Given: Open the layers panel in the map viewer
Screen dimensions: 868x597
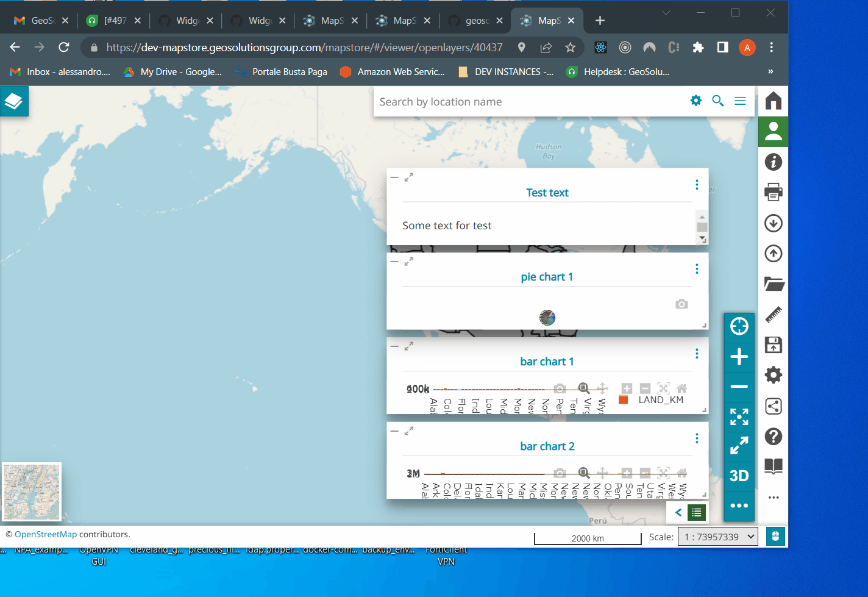Looking at the screenshot, I should (x=14, y=101).
